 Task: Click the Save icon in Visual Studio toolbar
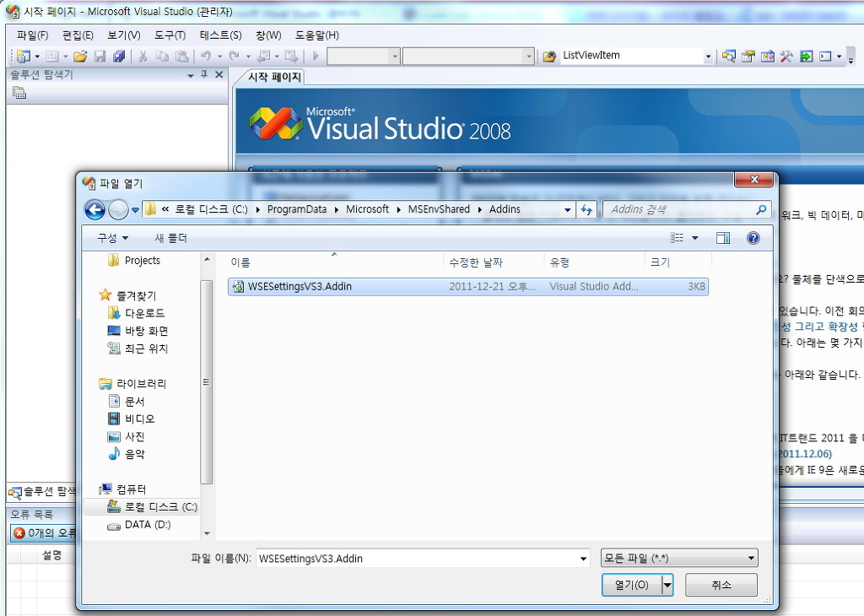(x=100, y=56)
